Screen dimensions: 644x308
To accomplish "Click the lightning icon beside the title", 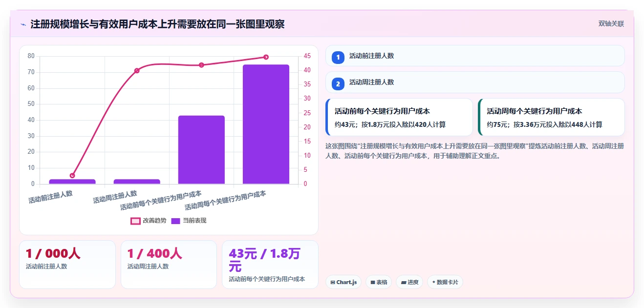I will tap(23, 24).
